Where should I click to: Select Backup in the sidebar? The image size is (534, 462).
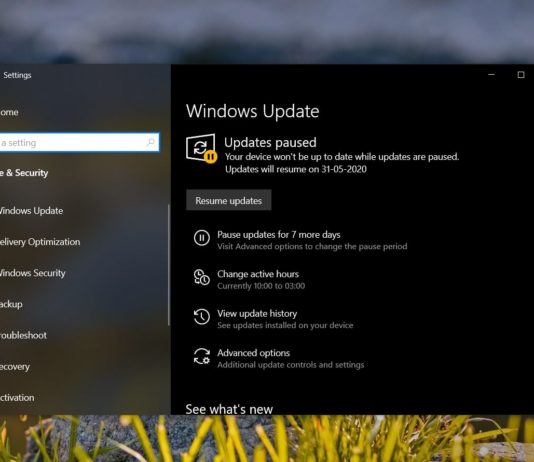click(x=11, y=304)
